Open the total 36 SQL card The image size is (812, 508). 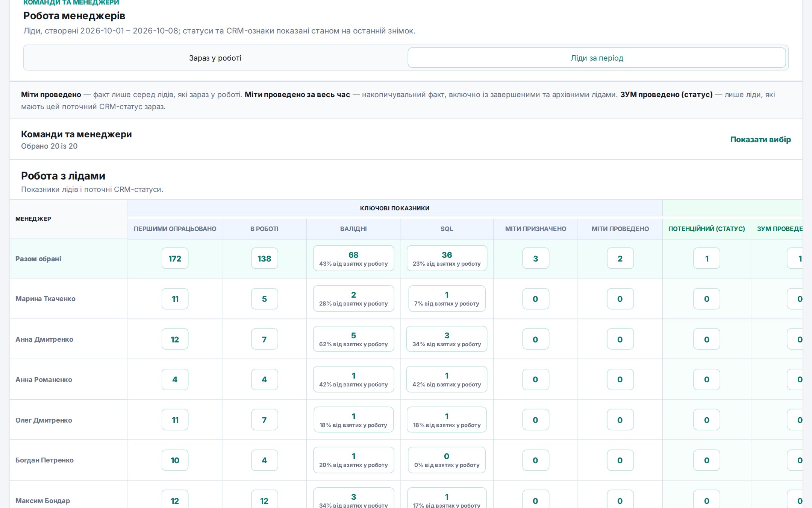point(447,259)
